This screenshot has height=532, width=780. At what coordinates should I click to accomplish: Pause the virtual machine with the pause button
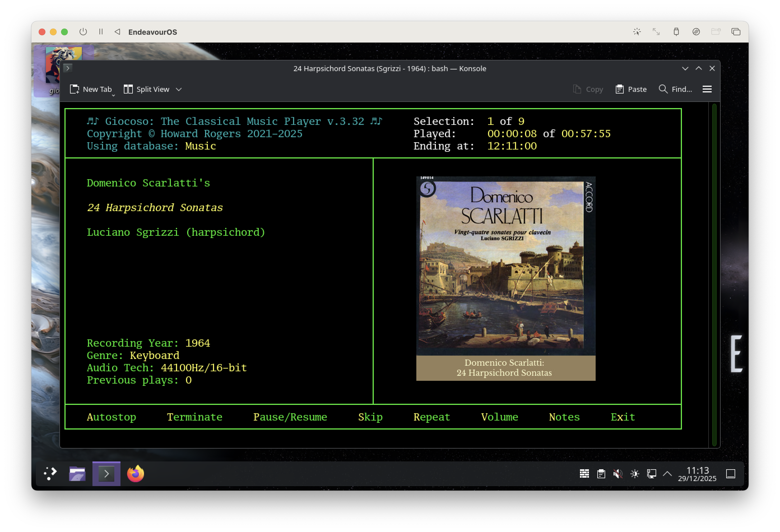[x=100, y=32]
